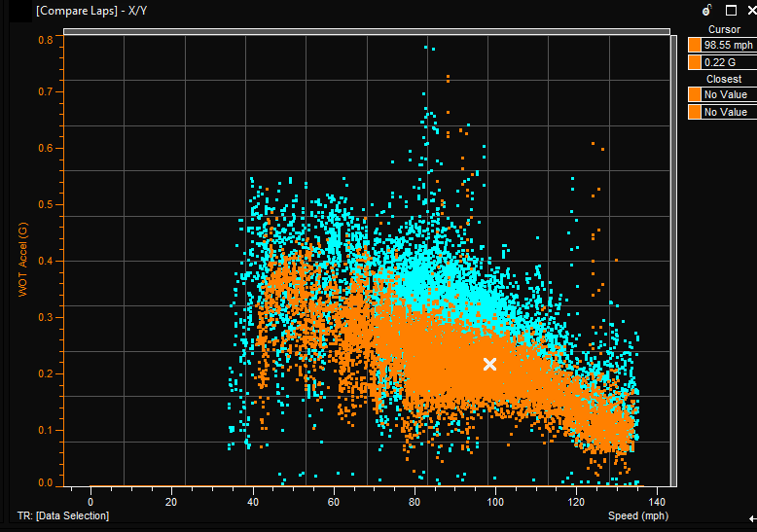This screenshot has height=532, width=757.
Task: Select orange swatch beside second No Value
Action: (695, 112)
